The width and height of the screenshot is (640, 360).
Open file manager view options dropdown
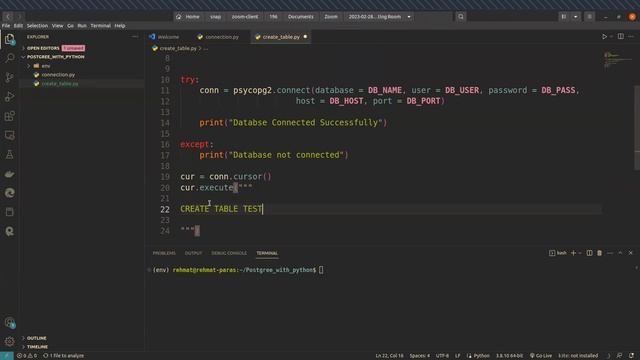[x=576, y=17]
